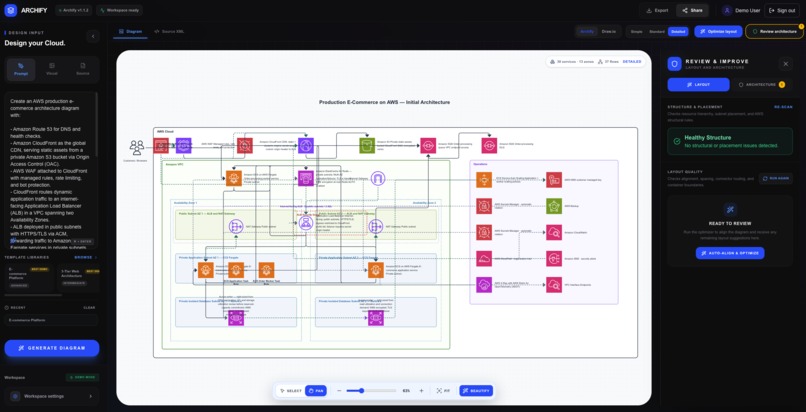Choose the Standard detail level
Viewport: 806px width, 412px height.
[656, 31]
